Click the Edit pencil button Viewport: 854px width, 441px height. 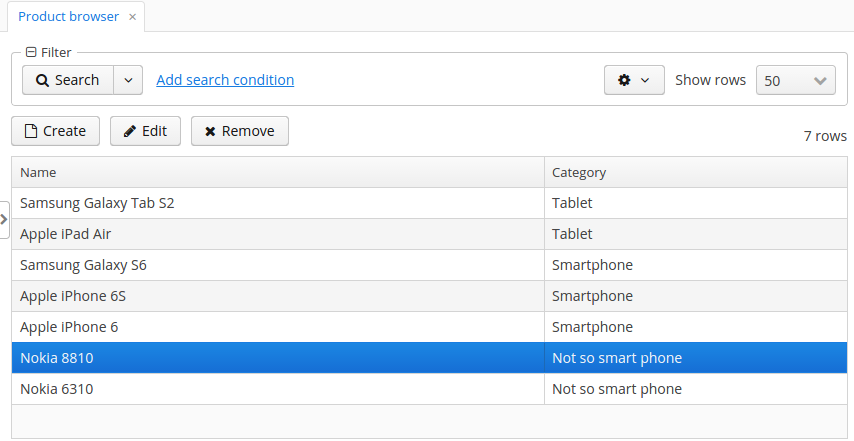pyautogui.click(x=145, y=131)
